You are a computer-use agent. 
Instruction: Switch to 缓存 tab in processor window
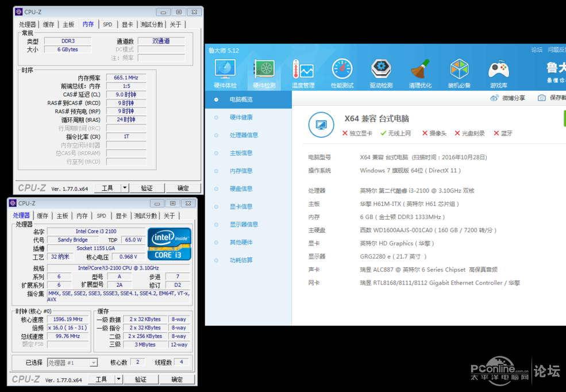[42, 216]
